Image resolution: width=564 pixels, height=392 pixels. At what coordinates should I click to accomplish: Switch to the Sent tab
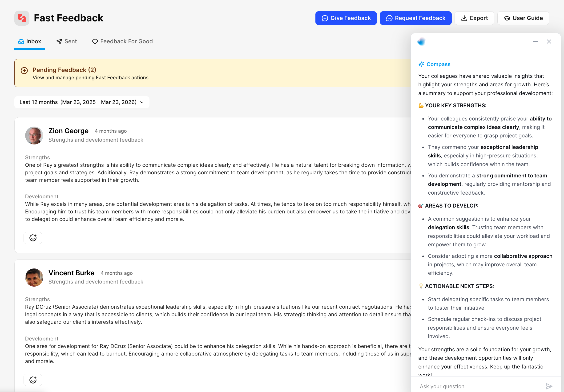[67, 41]
